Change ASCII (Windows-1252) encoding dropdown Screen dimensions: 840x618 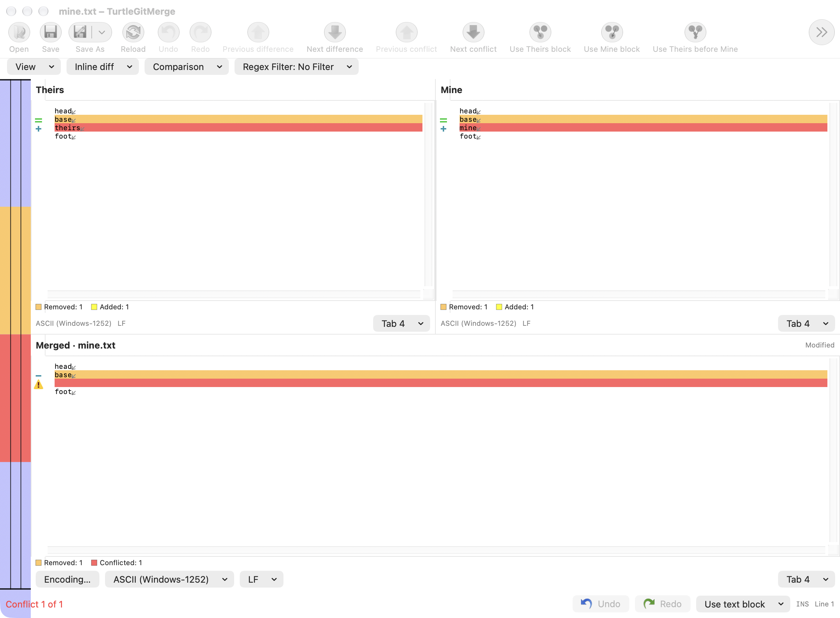pyautogui.click(x=169, y=580)
